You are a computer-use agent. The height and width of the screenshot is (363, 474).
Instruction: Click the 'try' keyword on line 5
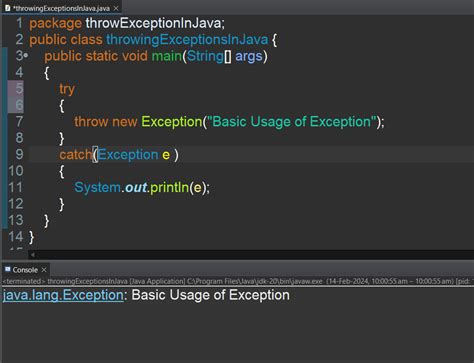pos(67,89)
